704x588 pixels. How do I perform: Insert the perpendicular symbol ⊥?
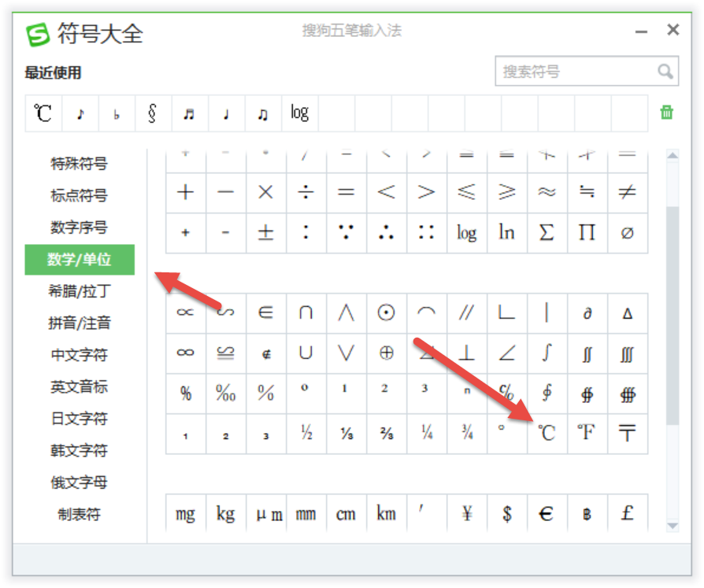(x=466, y=353)
